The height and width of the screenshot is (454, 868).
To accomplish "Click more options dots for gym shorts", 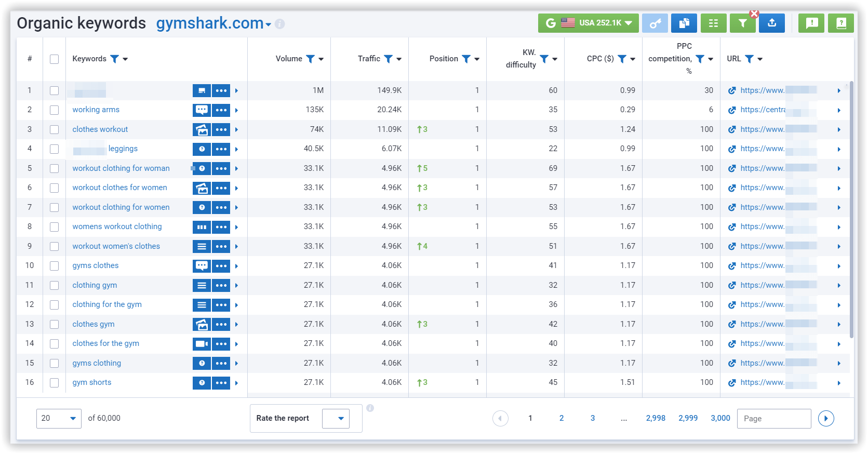I will [x=221, y=383].
